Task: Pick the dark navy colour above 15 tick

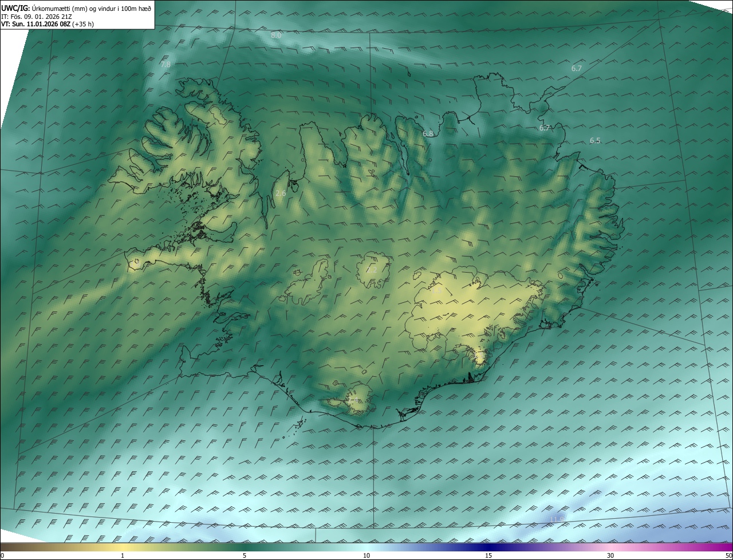Action: pyautogui.click(x=488, y=547)
